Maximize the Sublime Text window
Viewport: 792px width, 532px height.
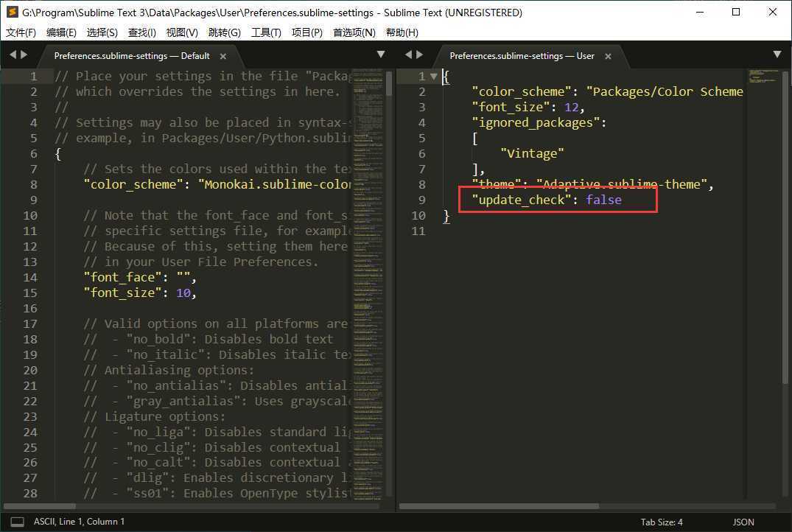click(x=736, y=12)
